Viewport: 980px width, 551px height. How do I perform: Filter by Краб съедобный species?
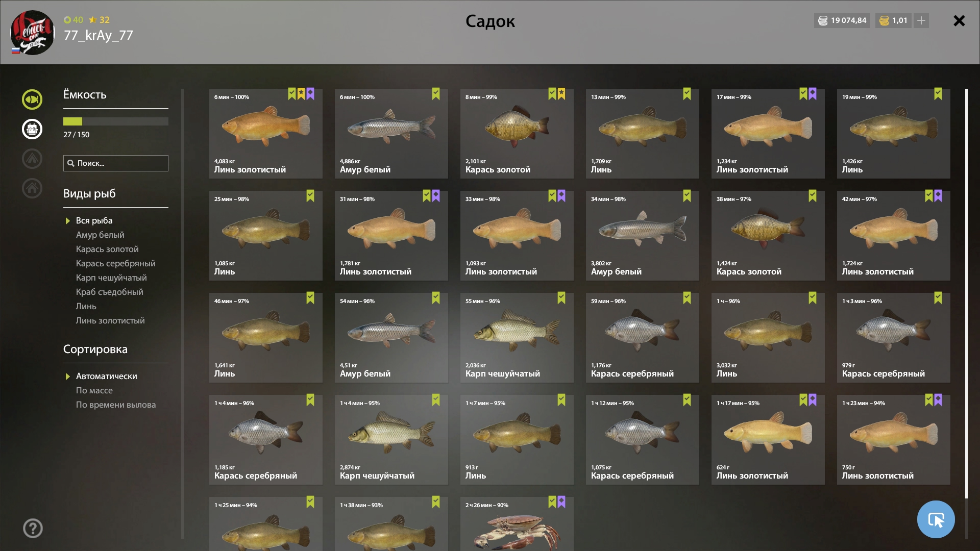(x=109, y=292)
